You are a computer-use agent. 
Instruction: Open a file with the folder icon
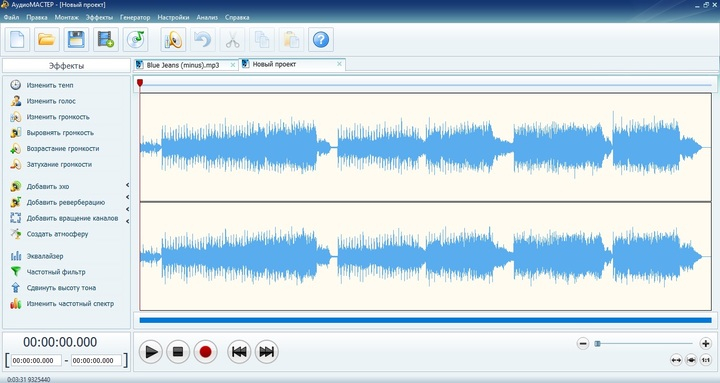[46, 39]
